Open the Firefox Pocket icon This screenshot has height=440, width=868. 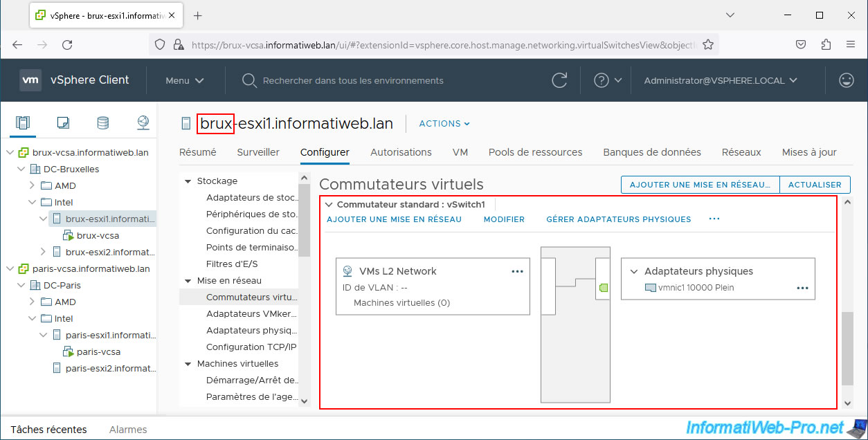[x=800, y=44]
